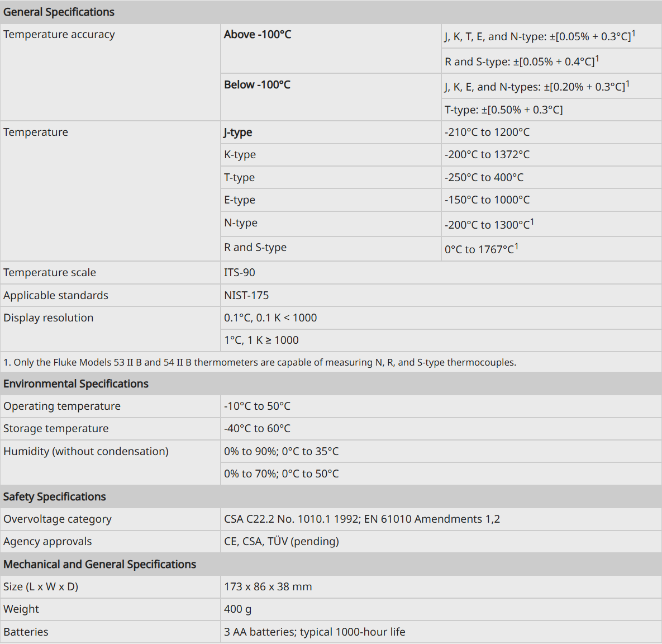Click the Agency approvals CE, CSA, TÜV cell
Screen dimensions: 662x644
pyautogui.click(x=441, y=542)
